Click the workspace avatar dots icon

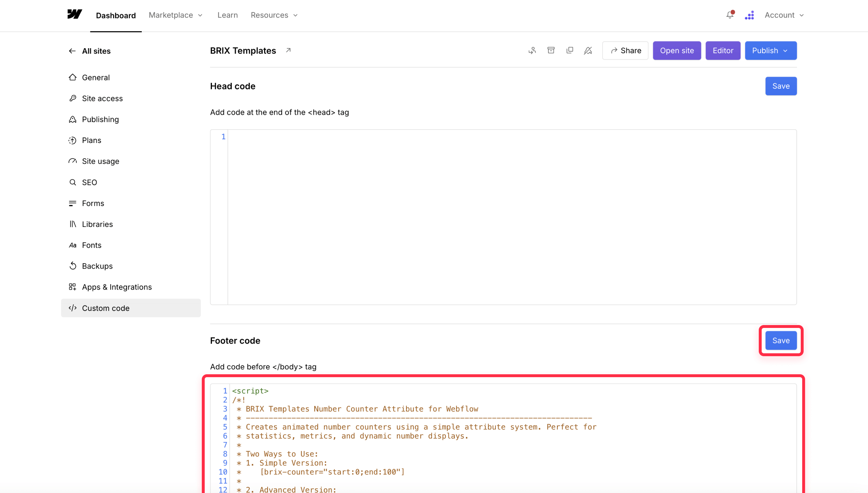tap(749, 15)
